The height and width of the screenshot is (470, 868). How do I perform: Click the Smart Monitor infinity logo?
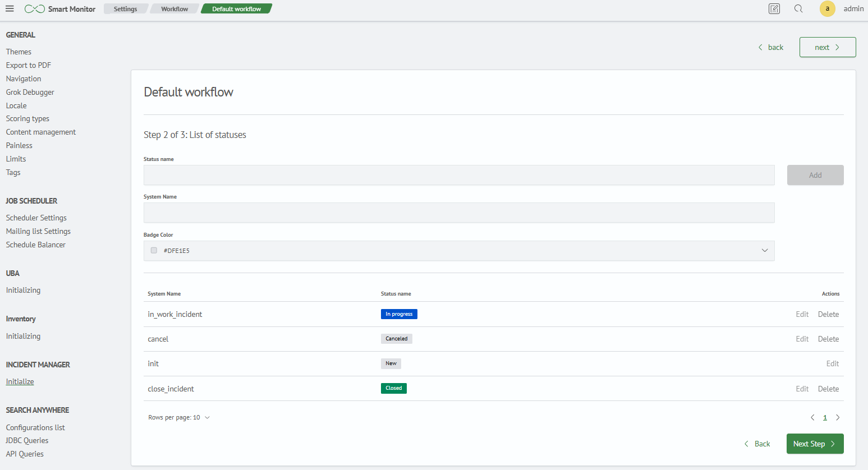pyautogui.click(x=35, y=9)
